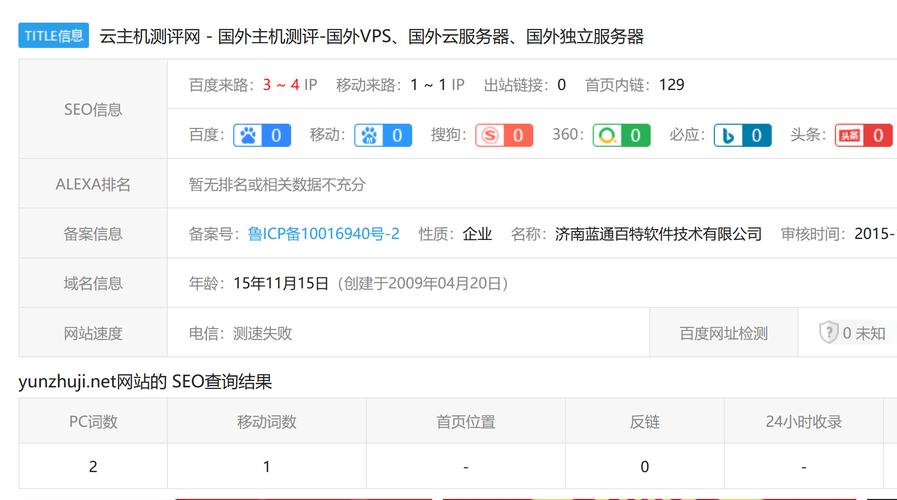Screen dimensions: 897x500
Task: Click the TITLE信息 blue badge
Action: point(53,35)
